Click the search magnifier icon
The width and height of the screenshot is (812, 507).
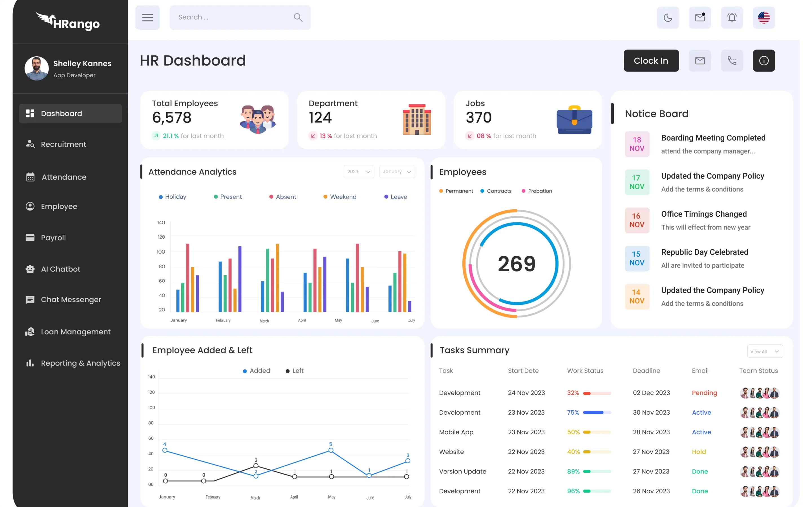coord(298,17)
